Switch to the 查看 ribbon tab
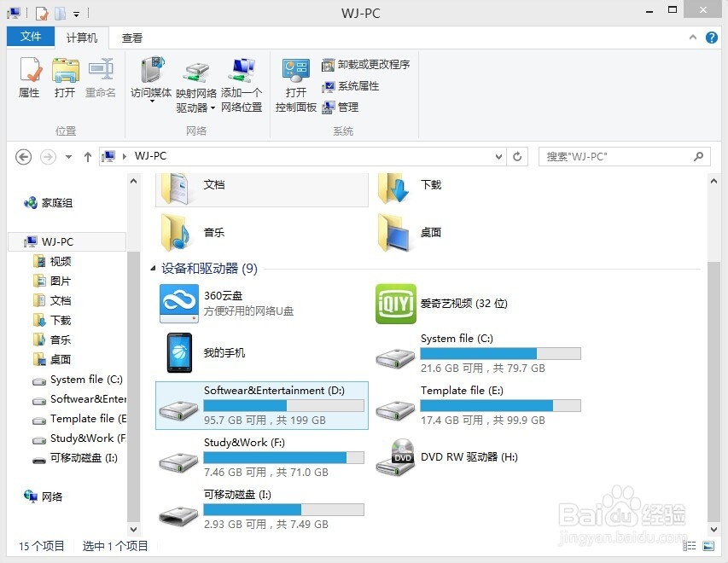This screenshot has height=563, width=728. pos(131,37)
